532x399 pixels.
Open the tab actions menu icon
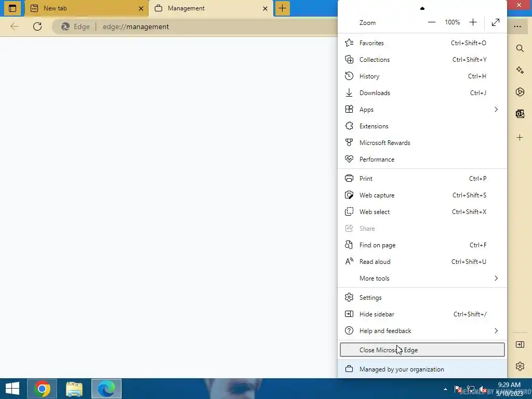12,8
